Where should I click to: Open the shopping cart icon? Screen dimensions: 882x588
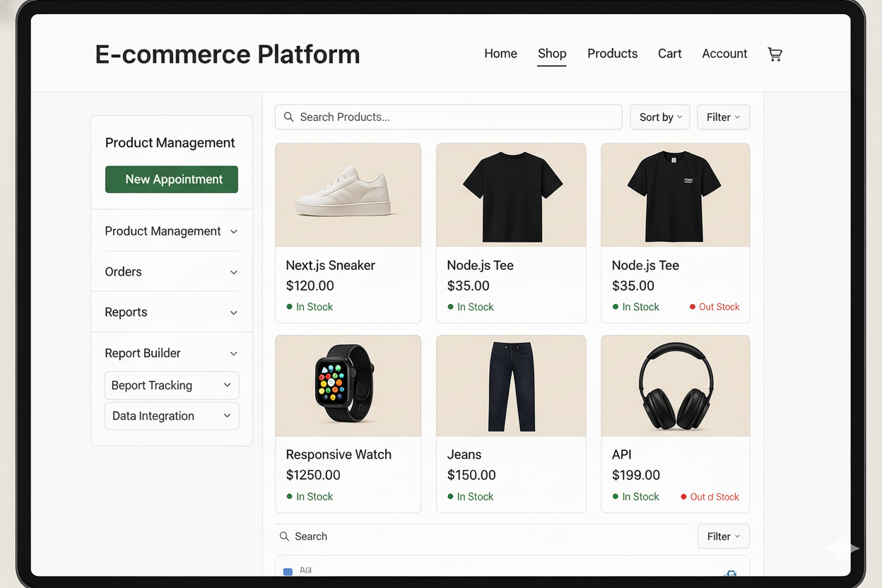pos(775,54)
